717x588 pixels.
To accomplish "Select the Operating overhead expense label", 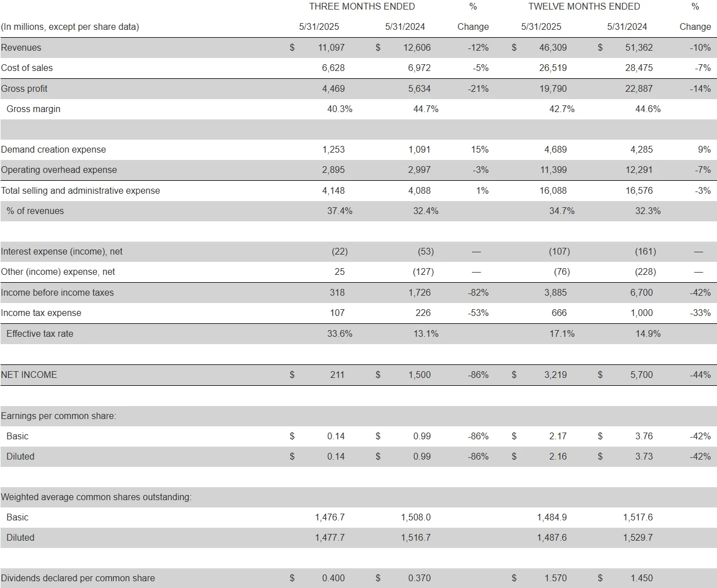I will click(x=59, y=170).
